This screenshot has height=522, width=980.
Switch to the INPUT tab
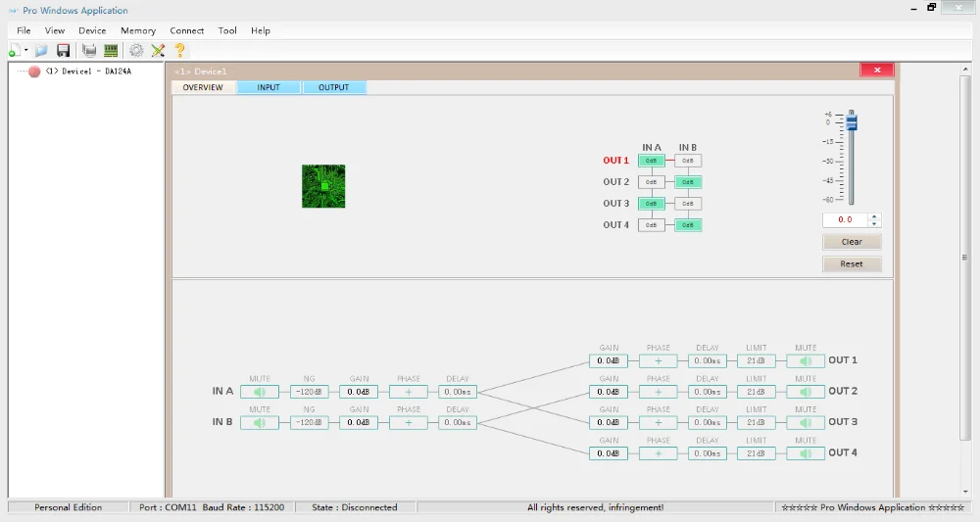tap(269, 87)
